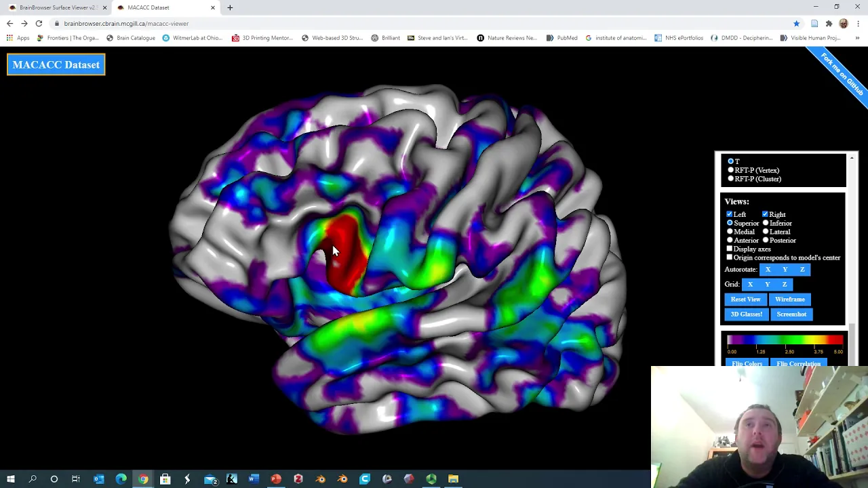The image size is (868, 488).
Task: Open the PubMed bookmark
Action: coord(561,38)
